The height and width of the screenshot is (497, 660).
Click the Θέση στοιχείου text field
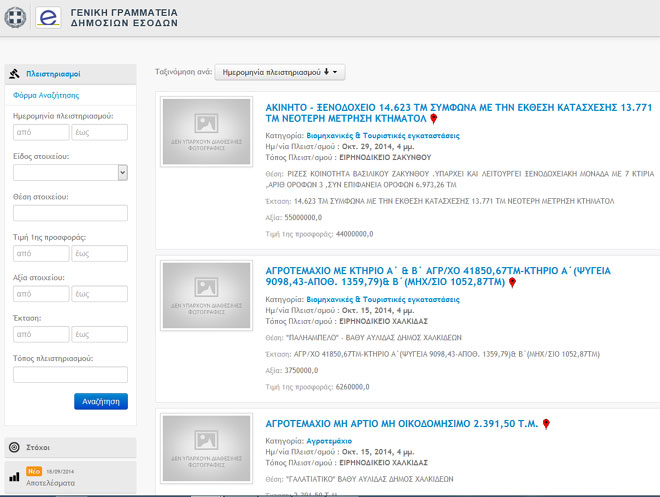pos(70,212)
